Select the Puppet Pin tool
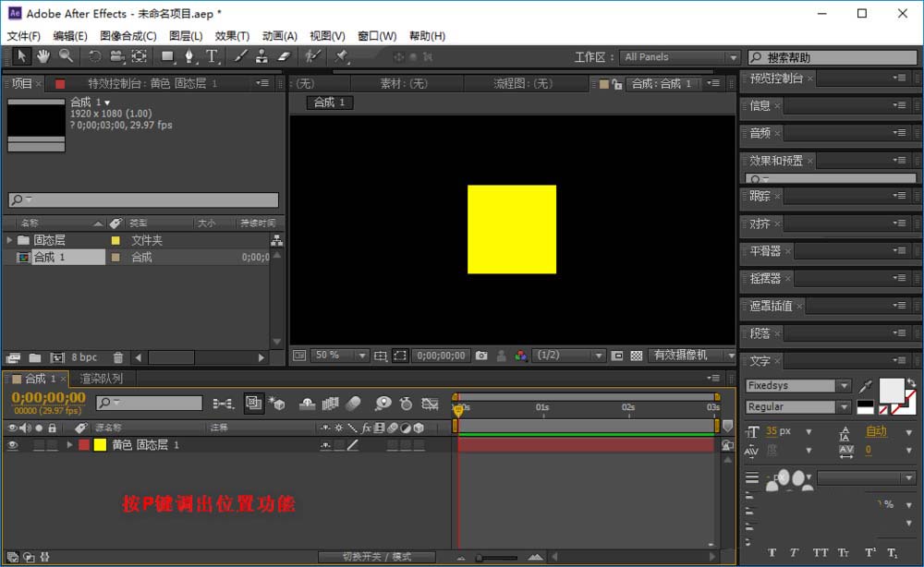 click(x=341, y=56)
